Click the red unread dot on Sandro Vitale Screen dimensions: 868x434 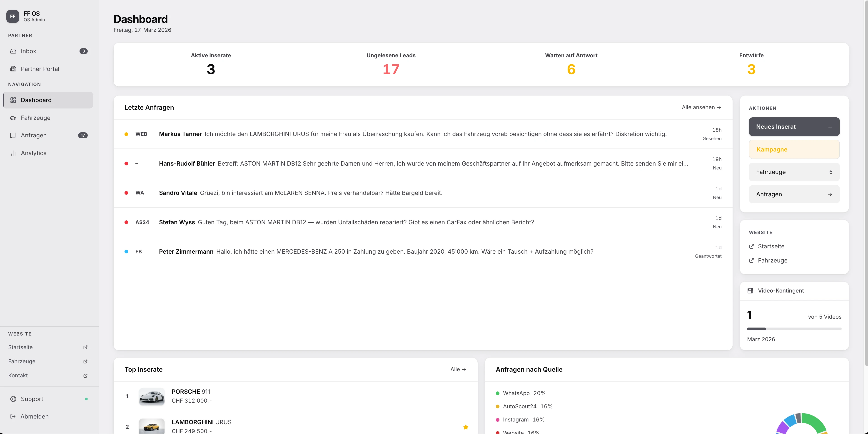(126, 193)
